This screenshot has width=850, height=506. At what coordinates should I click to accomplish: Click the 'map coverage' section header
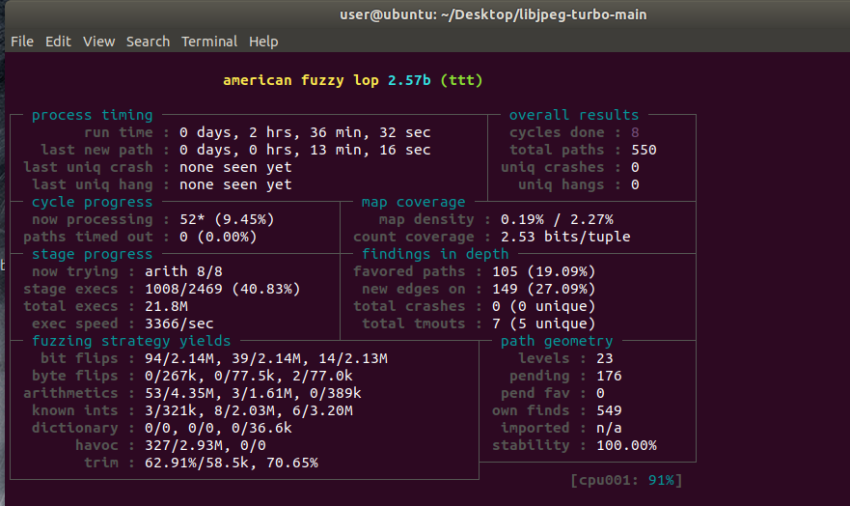(x=414, y=202)
